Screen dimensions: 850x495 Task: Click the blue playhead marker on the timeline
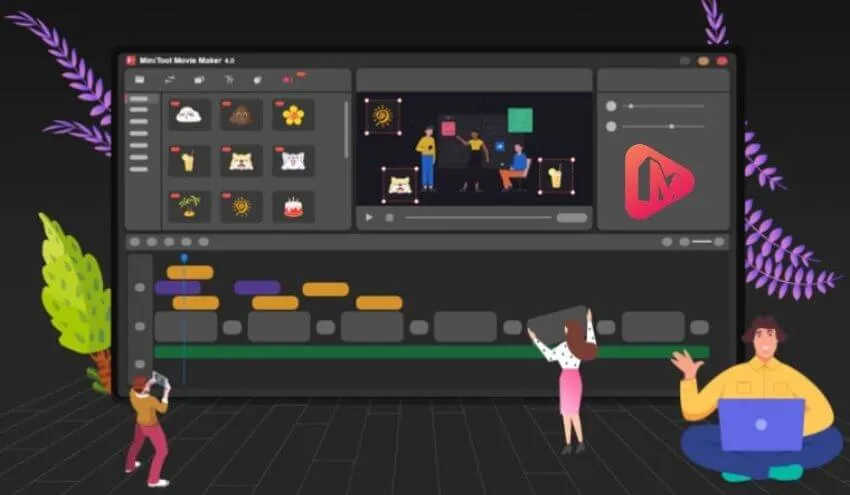point(184,259)
